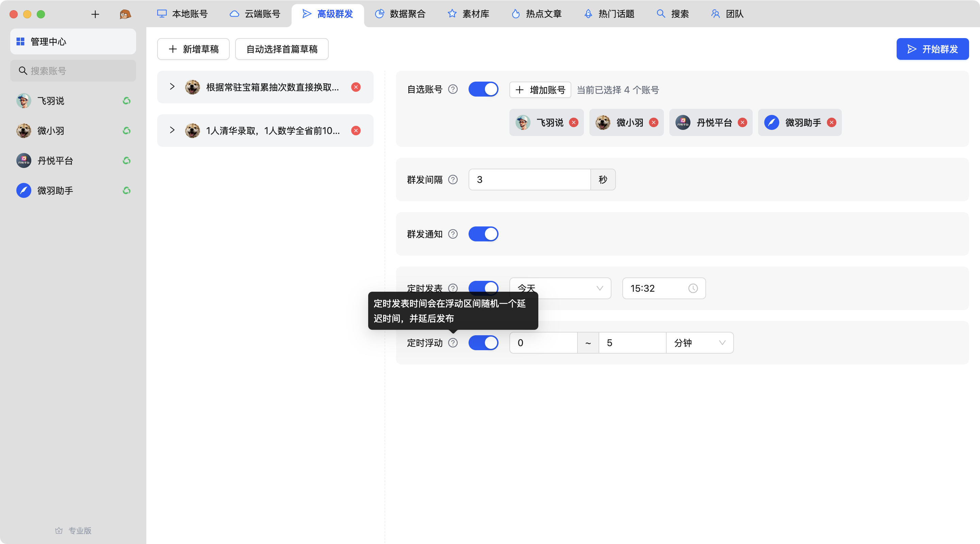
Task: Expand the 根据常驻宝箱 draft chevron
Action: (x=172, y=87)
